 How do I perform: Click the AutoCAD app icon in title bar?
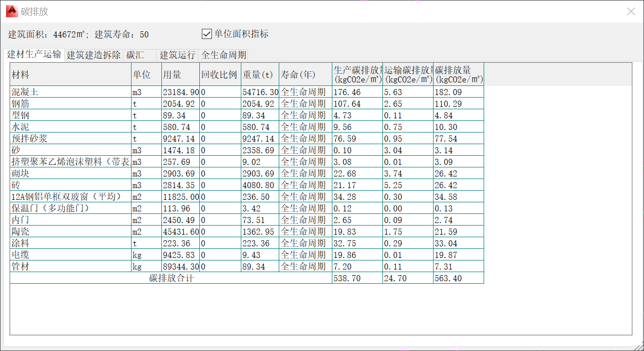[11, 11]
